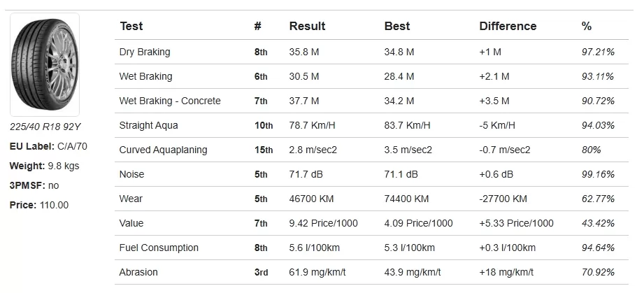The image size is (644, 293).
Task: Click the Test column header
Action: click(x=131, y=27)
